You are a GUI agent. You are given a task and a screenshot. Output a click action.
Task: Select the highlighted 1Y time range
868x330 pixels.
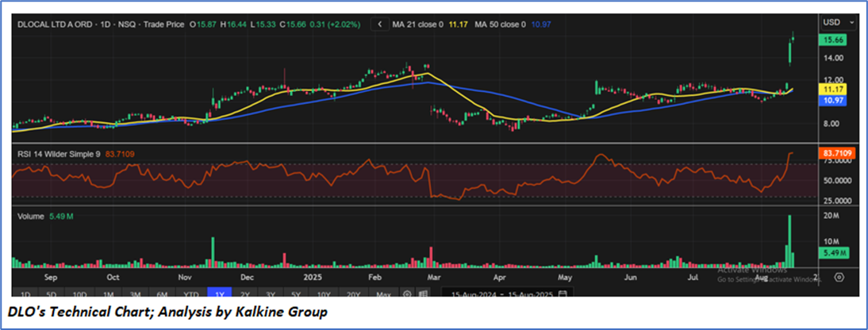tap(218, 294)
